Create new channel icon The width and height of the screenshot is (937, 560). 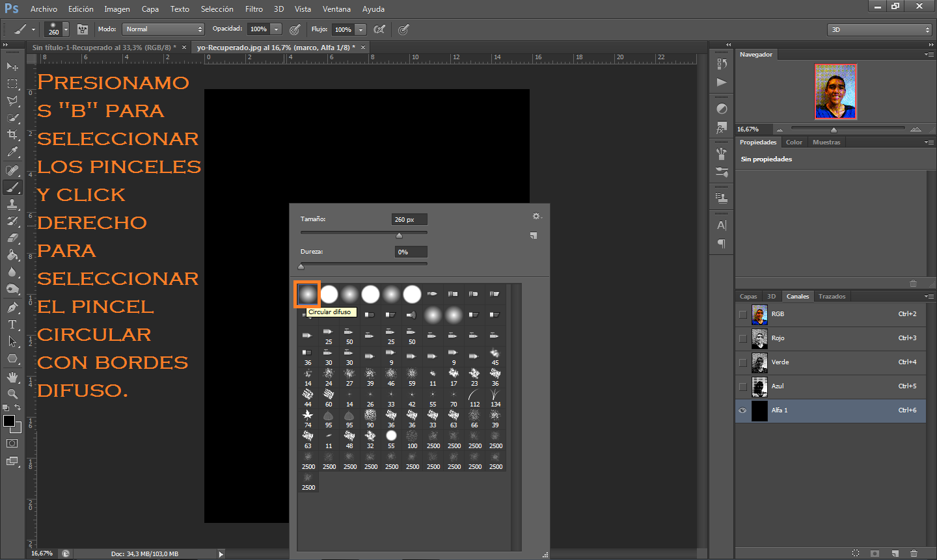[x=895, y=553]
